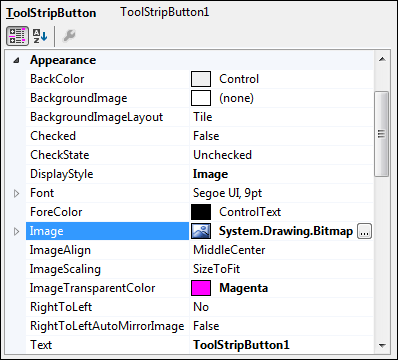The width and height of the screenshot is (398, 360).
Task: Click the Appearance category label
Action: coord(63,60)
